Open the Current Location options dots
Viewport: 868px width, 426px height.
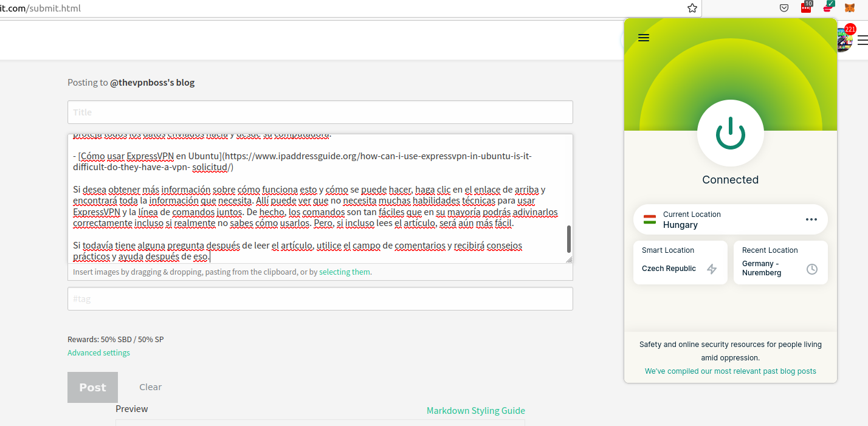pos(811,219)
